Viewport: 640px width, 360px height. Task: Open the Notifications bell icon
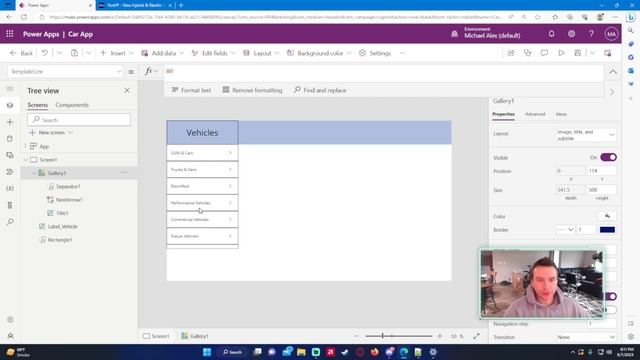pyautogui.click(x=551, y=34)
